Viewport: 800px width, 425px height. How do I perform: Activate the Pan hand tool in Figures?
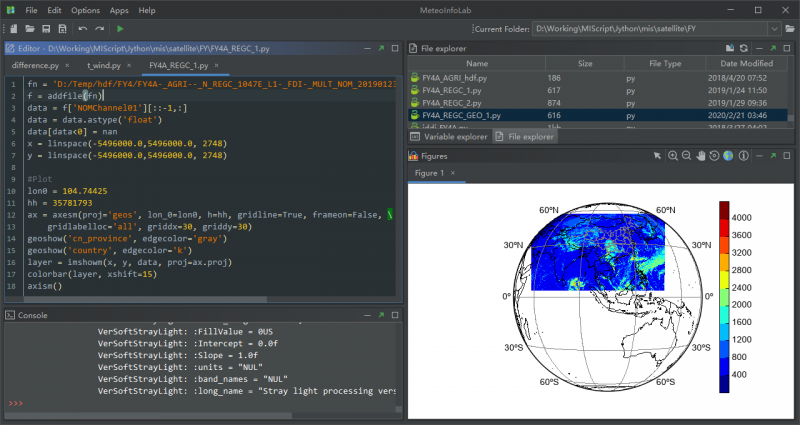[x=701, y=156]
